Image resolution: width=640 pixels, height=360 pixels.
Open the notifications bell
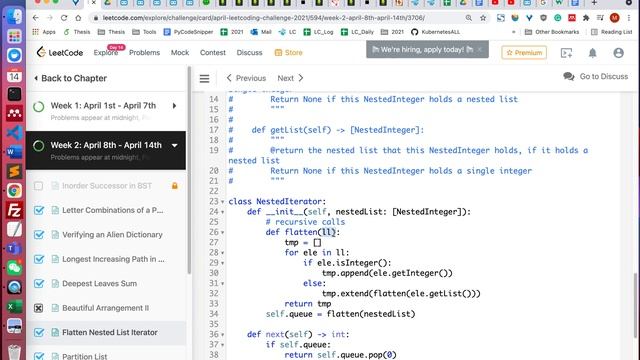pyautogui.click(x=592, y=53)
